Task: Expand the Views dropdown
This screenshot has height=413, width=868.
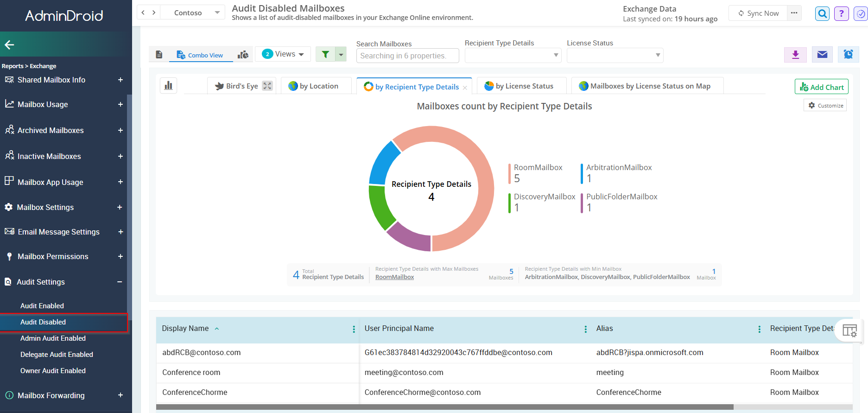Action: pos(283,54)
